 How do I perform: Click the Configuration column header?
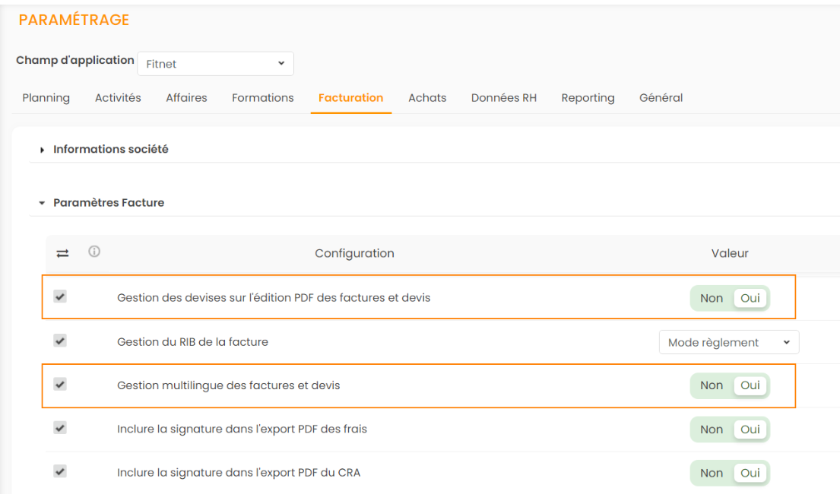click(x=354, y=254)
